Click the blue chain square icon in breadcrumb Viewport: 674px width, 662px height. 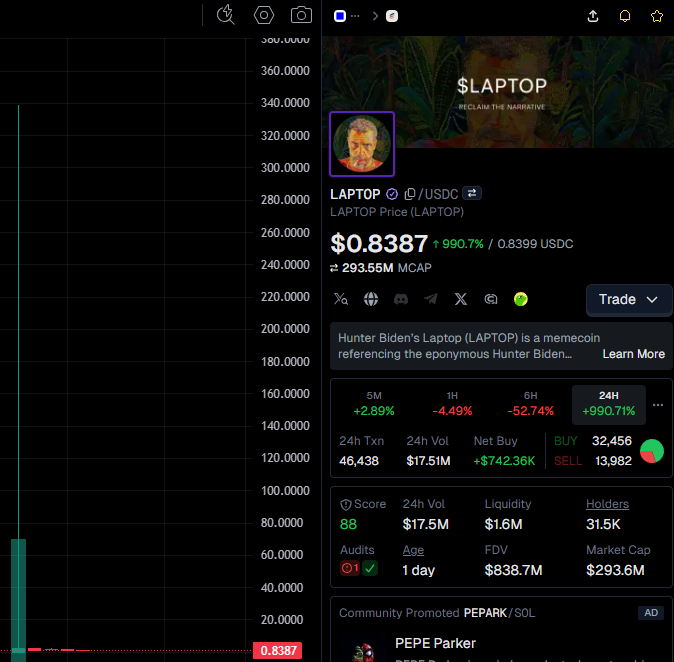click(340, 16)
